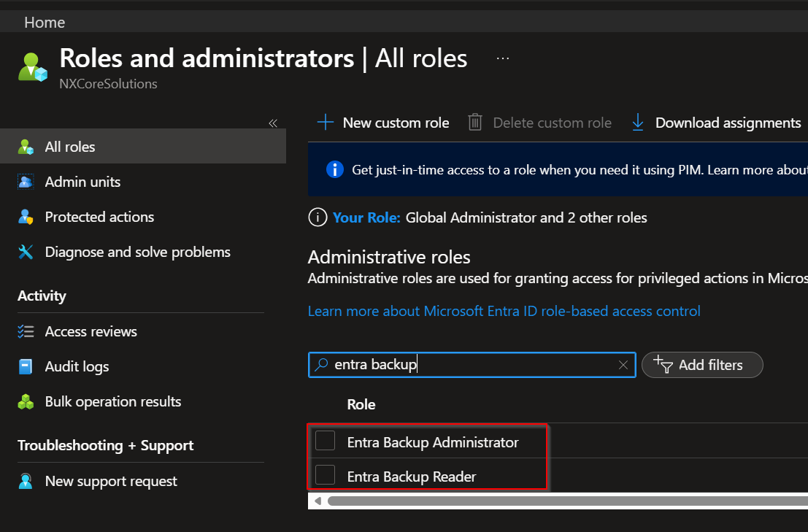The height and width of the screenshot is (532, 808).
Task: Click Global Administrator and 2 other roles
Action: click(526, 218)
